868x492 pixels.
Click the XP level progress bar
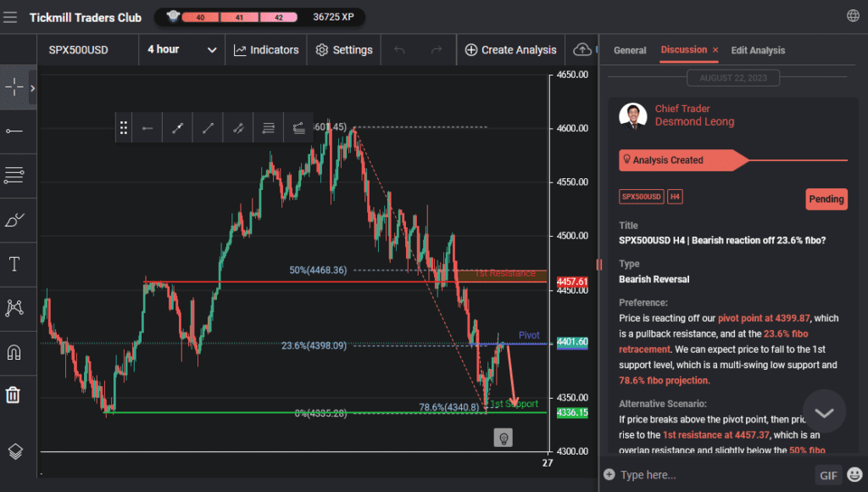point(239,17)
